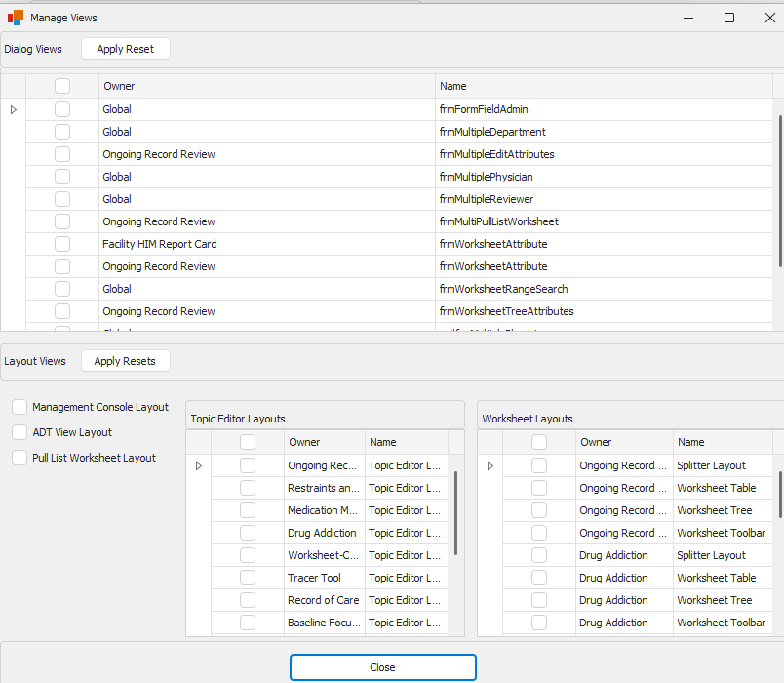Viewport: 784px width, 683px height.
Task: Check Medication M... Topic Editor row checkbox
Action: [248, 510]
